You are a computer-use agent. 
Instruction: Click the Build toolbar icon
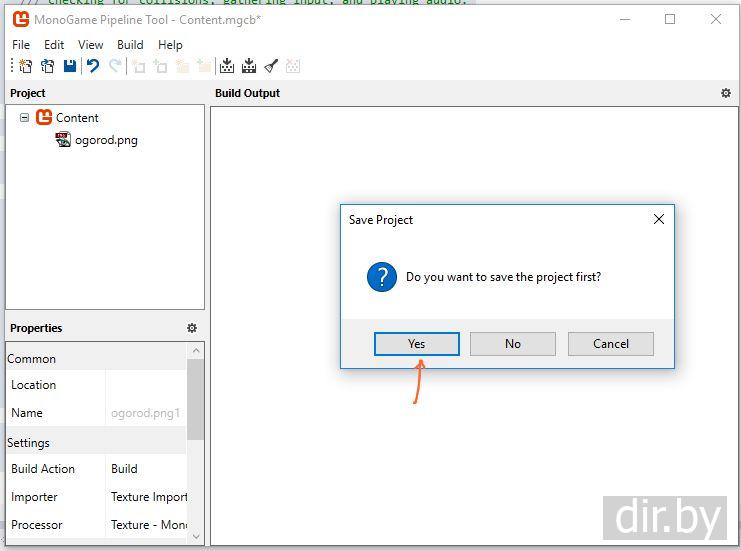pos(227,66)
